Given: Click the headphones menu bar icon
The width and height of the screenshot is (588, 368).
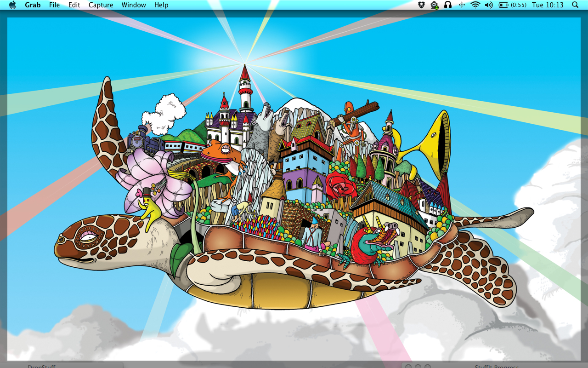Looking at the screenshot, I should click(x=448, y=5).
